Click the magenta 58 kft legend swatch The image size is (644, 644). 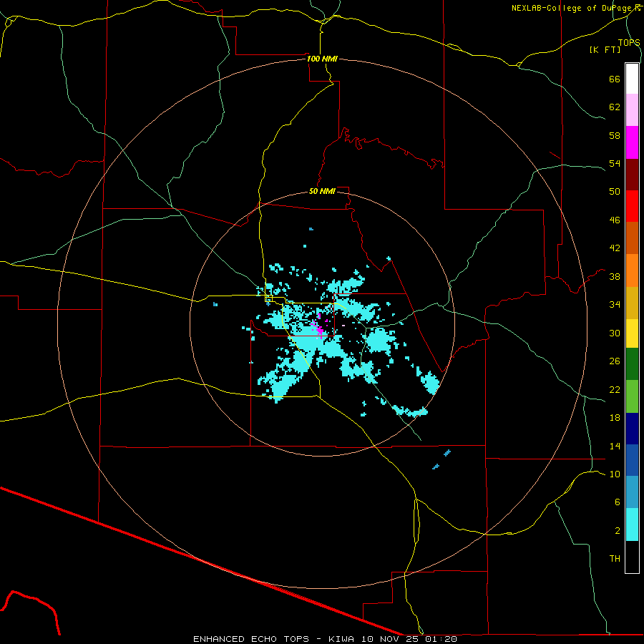coord(632,142)
